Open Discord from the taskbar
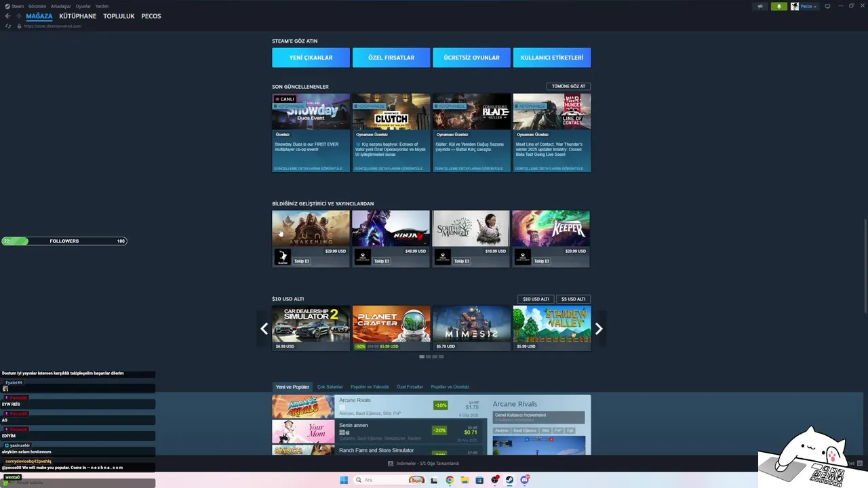This screenshot has height=488, width=868. coord(524,480)
